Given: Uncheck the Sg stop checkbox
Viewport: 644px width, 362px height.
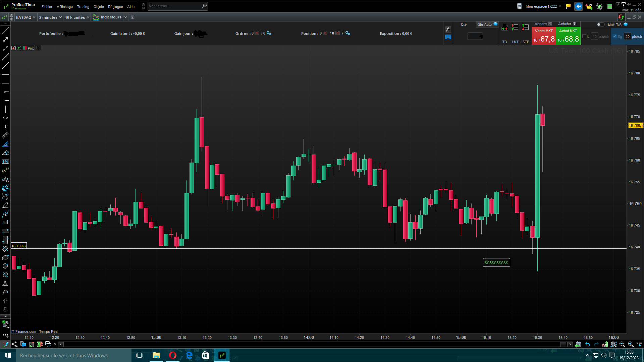Looking at the screenshot, I should click(x=615, y=37).
